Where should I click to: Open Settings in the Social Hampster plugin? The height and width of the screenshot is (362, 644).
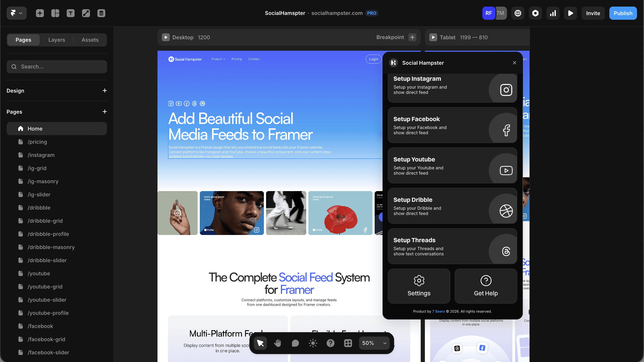tap(419, 286)
